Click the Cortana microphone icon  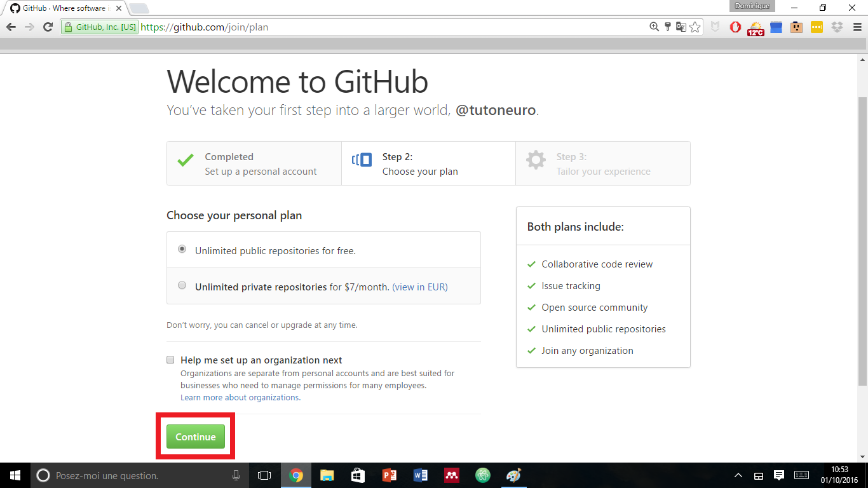coord(236,475)
